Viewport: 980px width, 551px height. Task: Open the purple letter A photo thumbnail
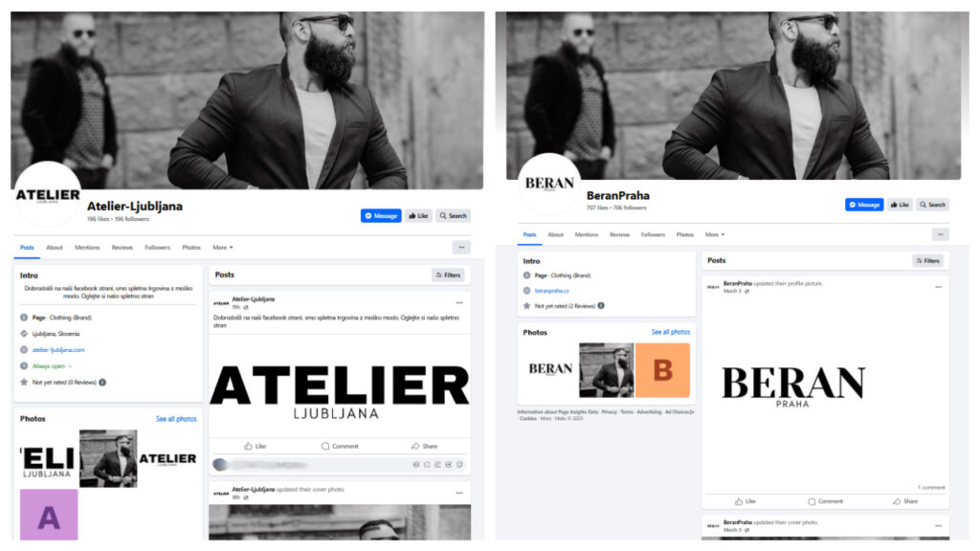(49, 515)
